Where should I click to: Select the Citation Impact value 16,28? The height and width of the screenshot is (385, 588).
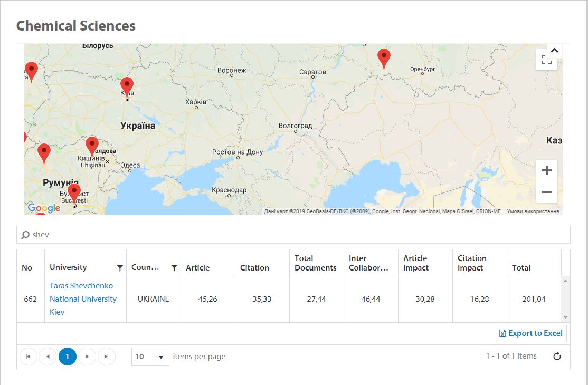pos(480,299)
